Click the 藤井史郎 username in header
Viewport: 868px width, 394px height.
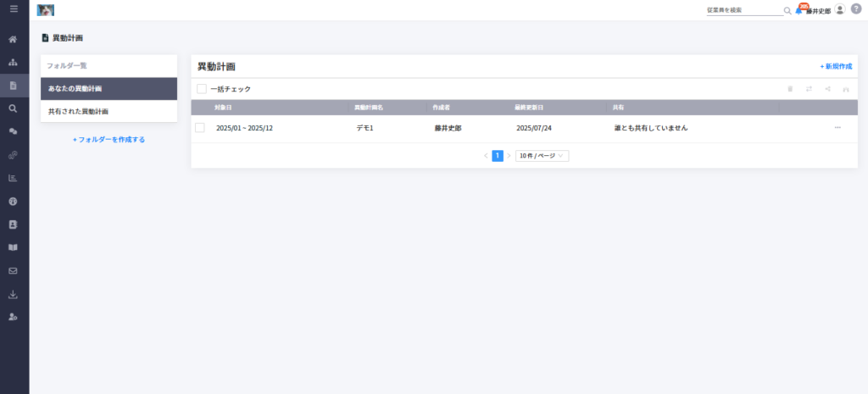tap(818, 11)
